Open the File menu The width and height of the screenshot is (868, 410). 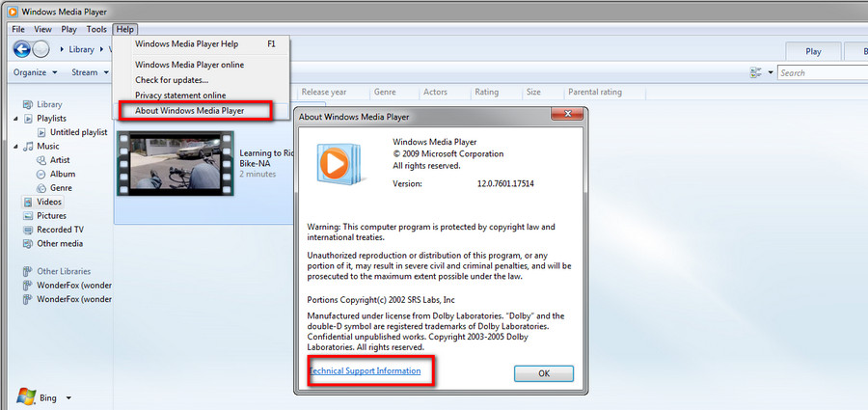click(18, 29)
